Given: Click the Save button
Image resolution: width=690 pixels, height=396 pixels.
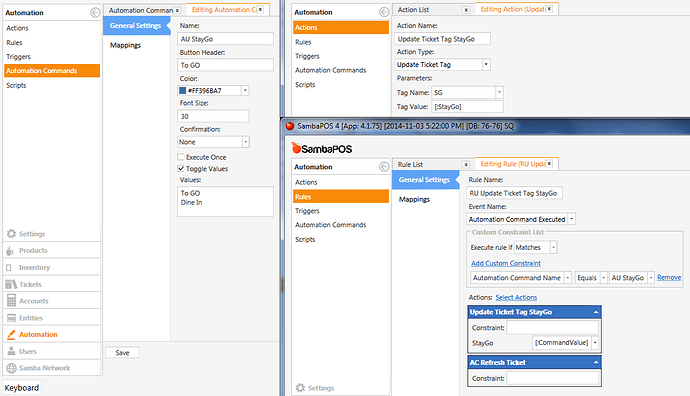Looking at the screenshot, I should (x=122, y=352).
